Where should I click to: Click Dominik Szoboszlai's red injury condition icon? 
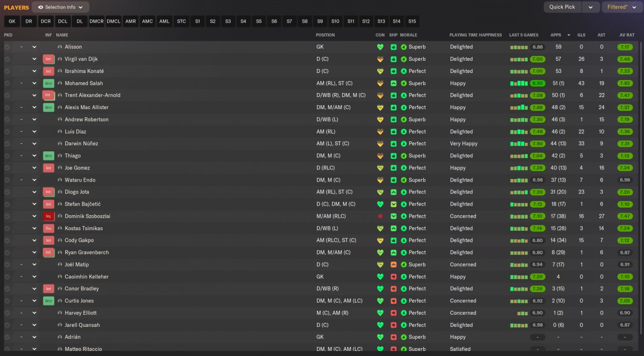(x=380, y=216)
